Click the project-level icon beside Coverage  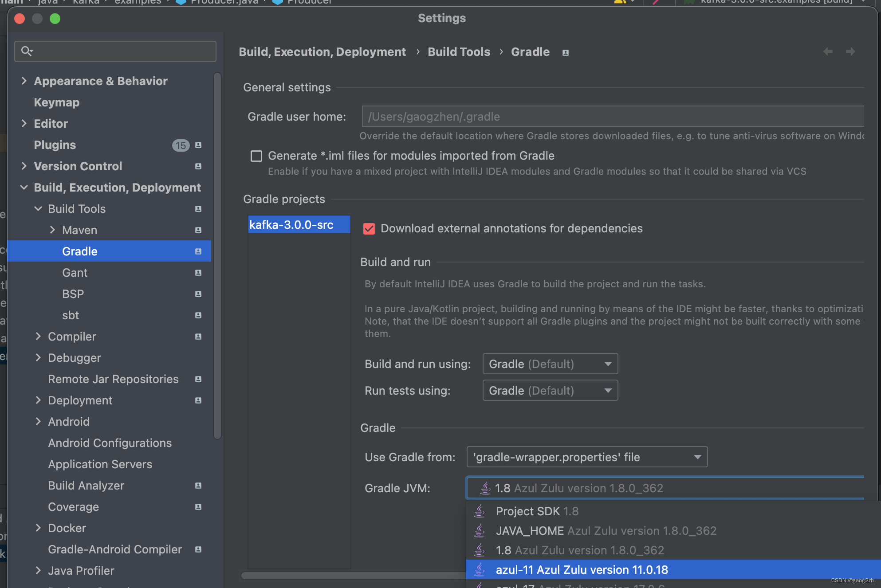click(198, 507)
